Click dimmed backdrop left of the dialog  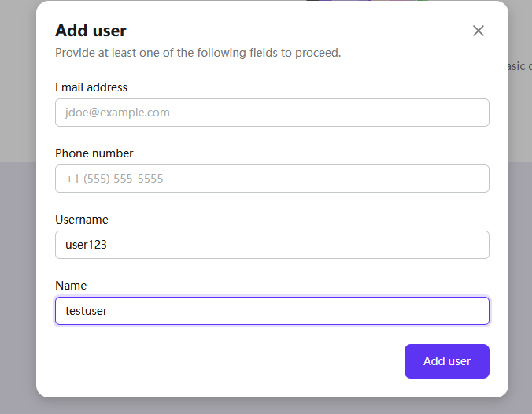[17, 236]
